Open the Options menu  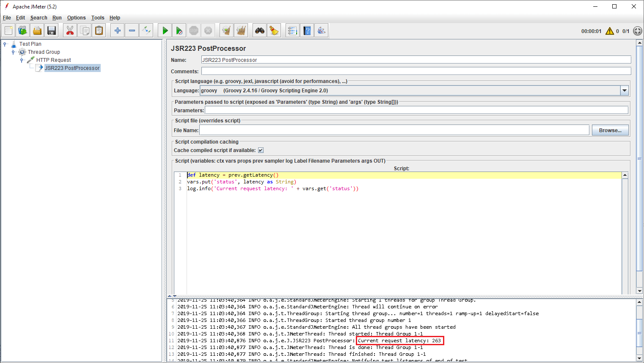tap(76, 18)
